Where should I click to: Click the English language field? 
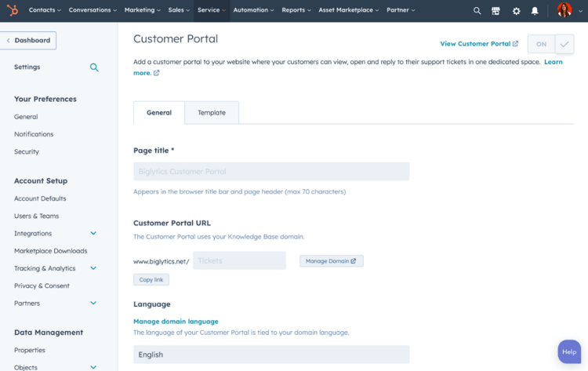coord(271,355)
